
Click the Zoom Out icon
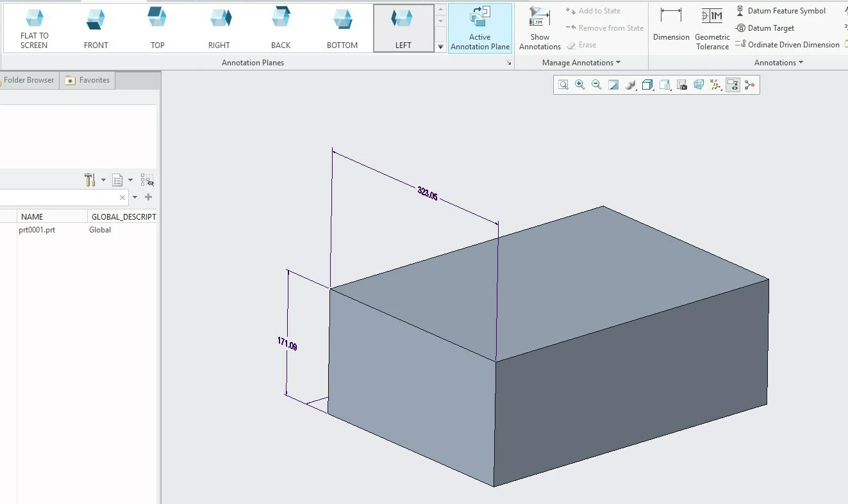point(597,85)
